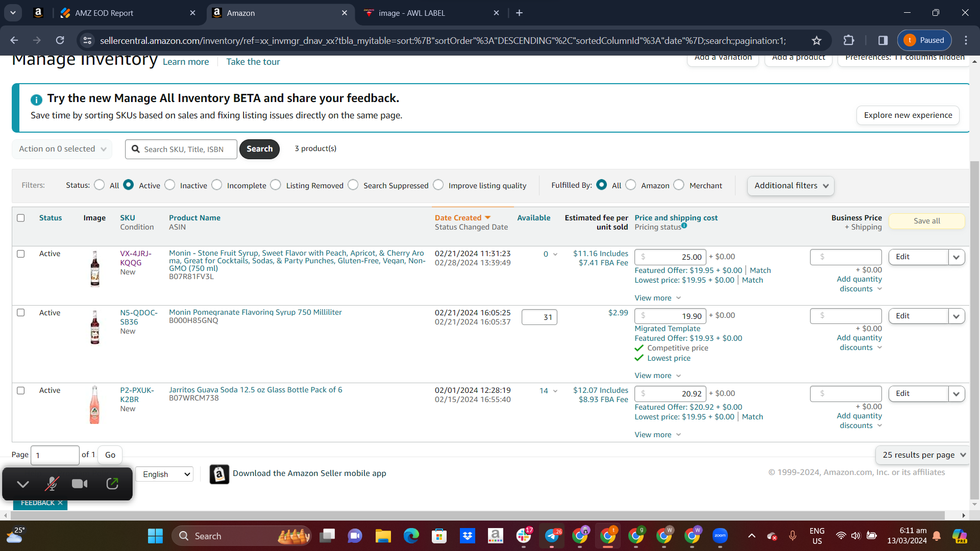Screen dimensions: 980x551
Task: Open Slack from the taskbar
Action: click(524, 536)
